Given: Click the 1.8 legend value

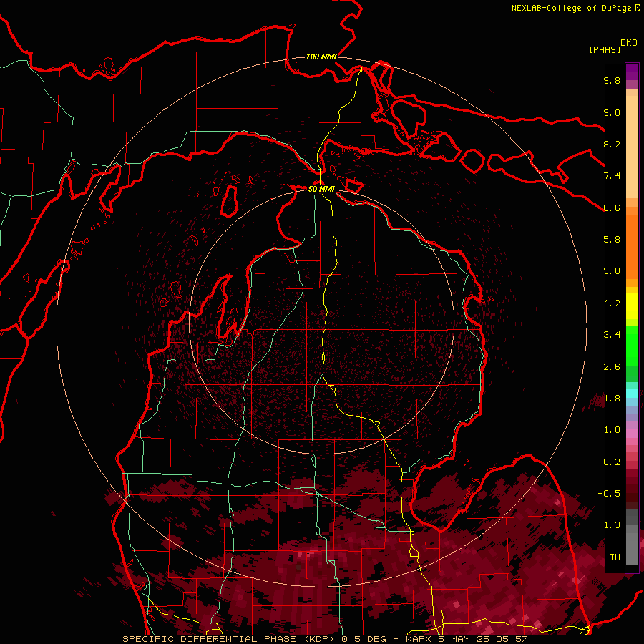Looking at the screenshot, I should (x=612, y=399).
